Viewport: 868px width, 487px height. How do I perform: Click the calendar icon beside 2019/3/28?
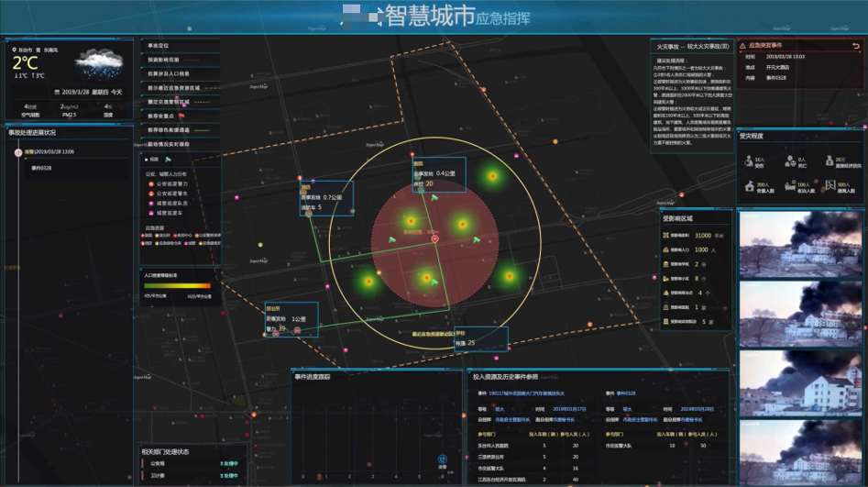click(x=58, y=92)
